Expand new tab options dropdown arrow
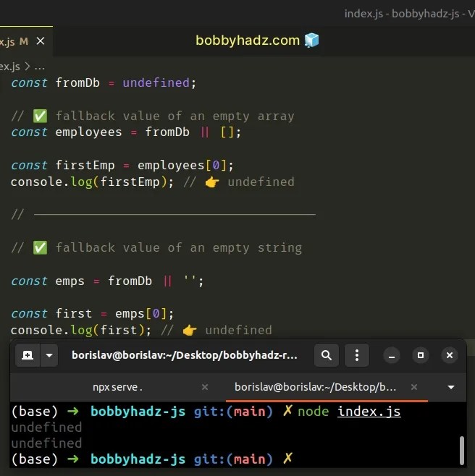The width and height of the screenshot is (475, 476). point(49,355)
